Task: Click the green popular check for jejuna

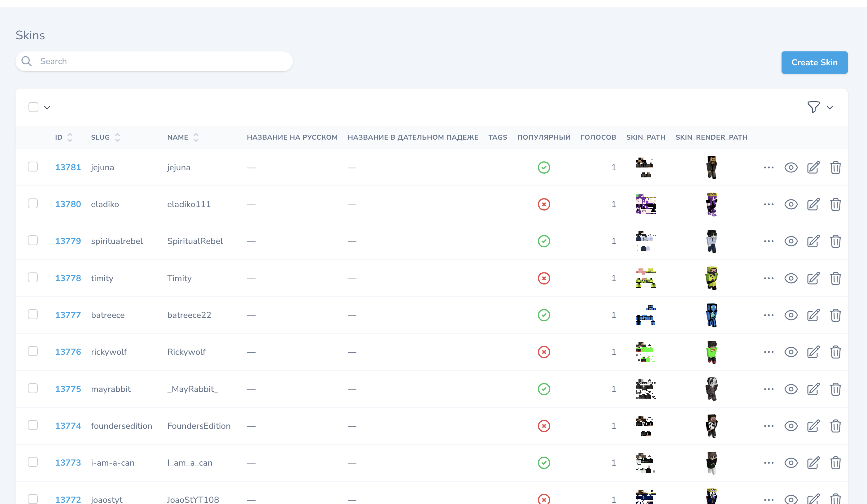Action: 544,167
